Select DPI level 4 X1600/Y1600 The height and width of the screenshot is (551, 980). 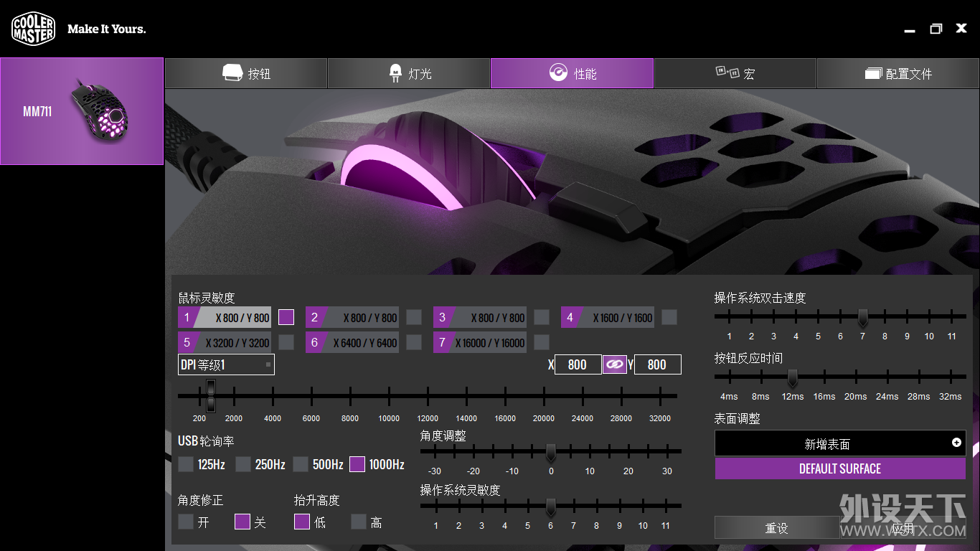(608, 317)
